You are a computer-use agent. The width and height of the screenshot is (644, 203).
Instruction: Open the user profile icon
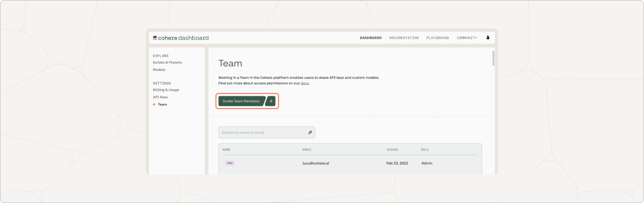[488, 38]
